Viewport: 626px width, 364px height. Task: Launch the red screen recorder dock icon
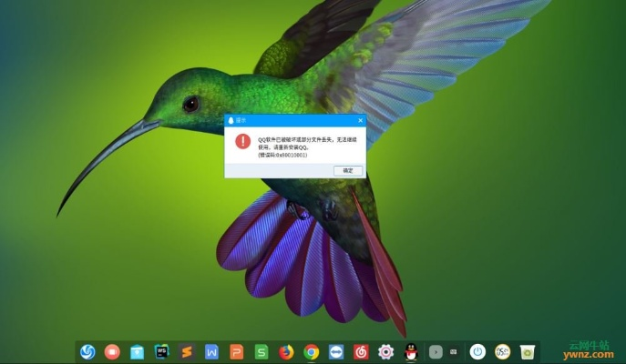coord(112,351)
